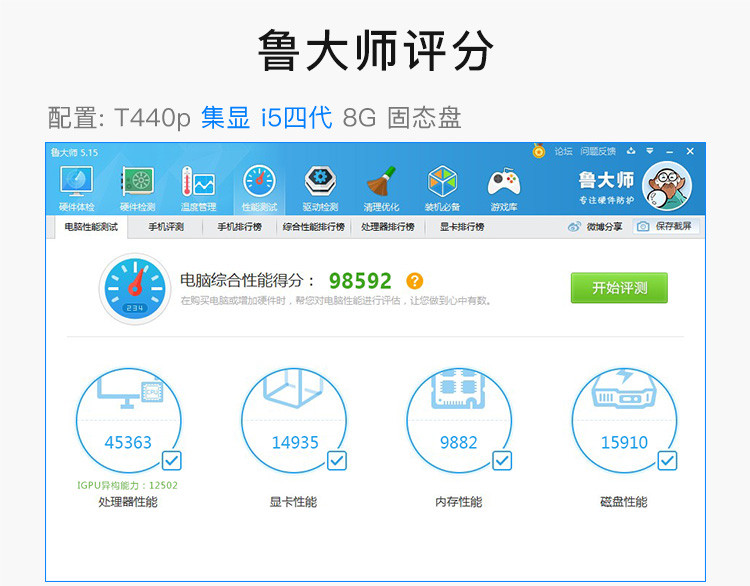
Task: Uncheck the 处理器性能 test checkbox
Action: (171, 461)
